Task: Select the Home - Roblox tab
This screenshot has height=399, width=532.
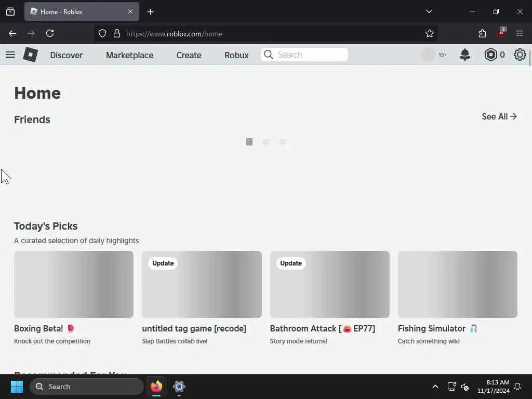Action: coord(82,11)
